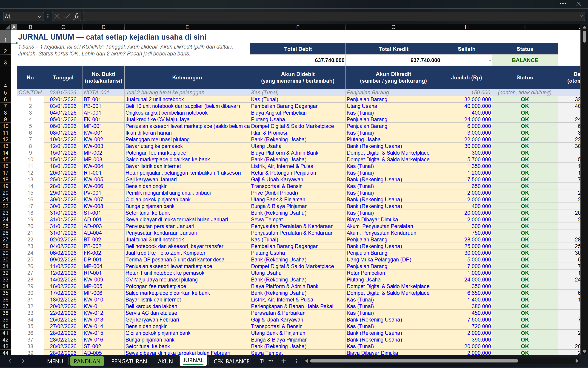Click the 'Total Debit' header cell
588x368 pixels.
click(x=297, y=49)
